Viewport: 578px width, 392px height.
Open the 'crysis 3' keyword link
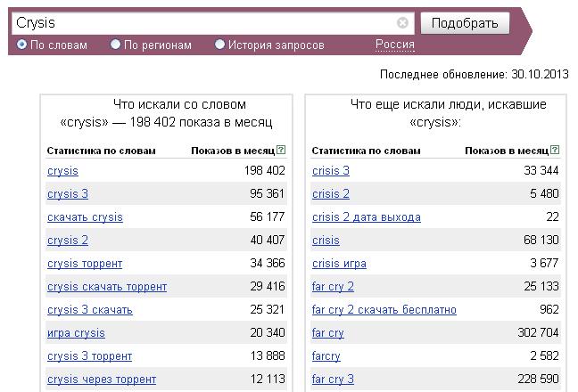tap(68, 193)
